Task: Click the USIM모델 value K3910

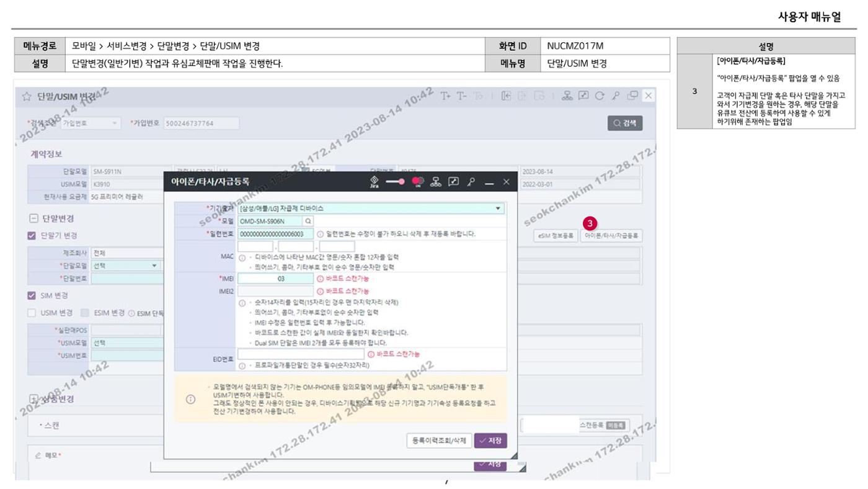Action: (102, 184)
